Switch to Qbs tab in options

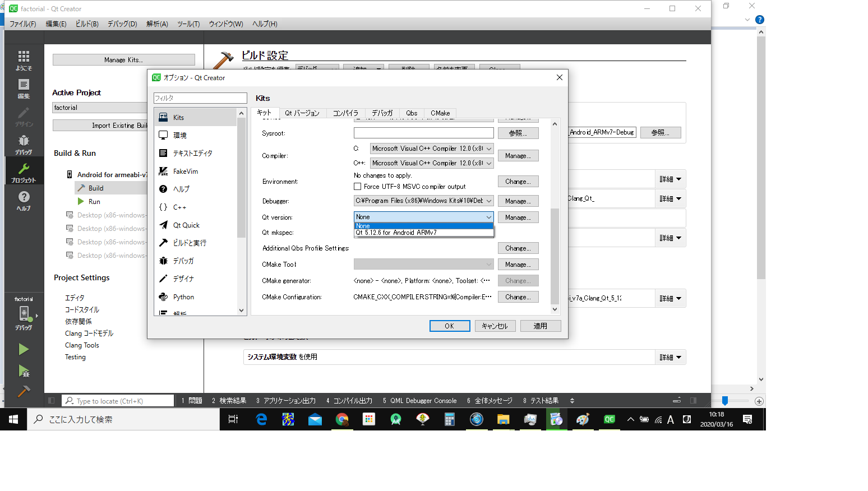click(x=412, y=113)
